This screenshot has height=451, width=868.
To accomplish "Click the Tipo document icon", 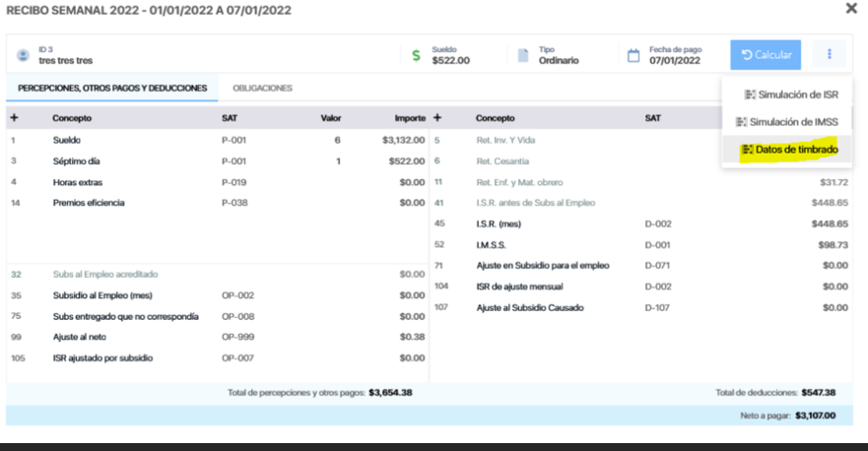I will [522, 55].
